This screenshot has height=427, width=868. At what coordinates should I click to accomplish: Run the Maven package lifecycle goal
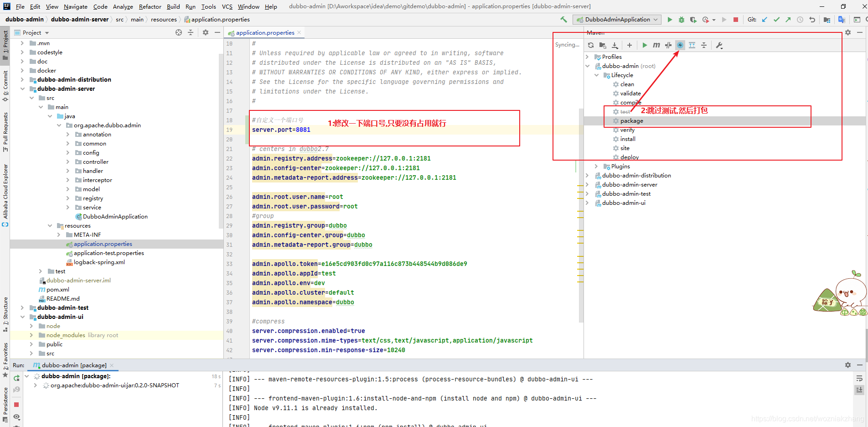point(632,120)
